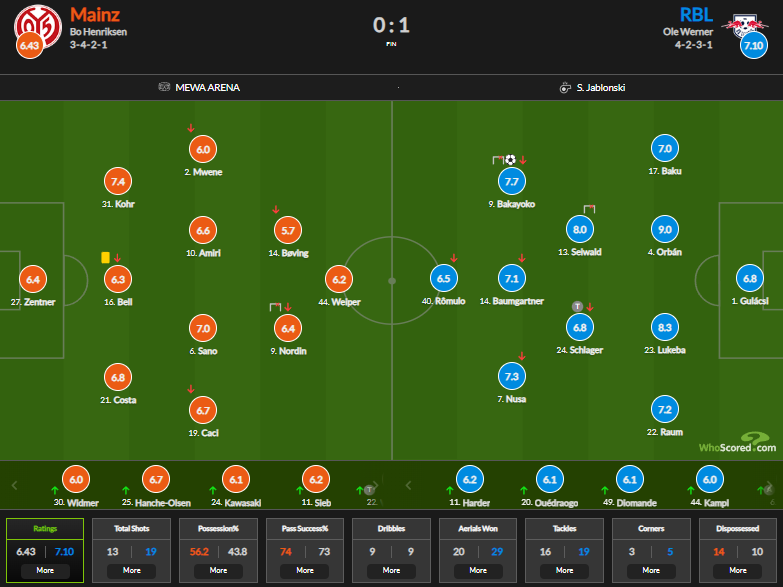Open More under Corners
Viewport: 783px width, 587px height.
pos(651,571)
